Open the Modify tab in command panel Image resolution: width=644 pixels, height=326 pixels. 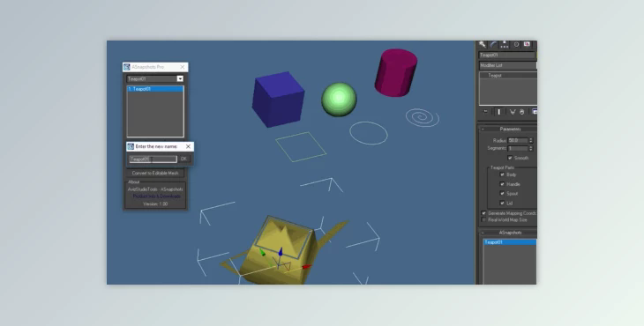pyautogui.click(x=493, y=44)
